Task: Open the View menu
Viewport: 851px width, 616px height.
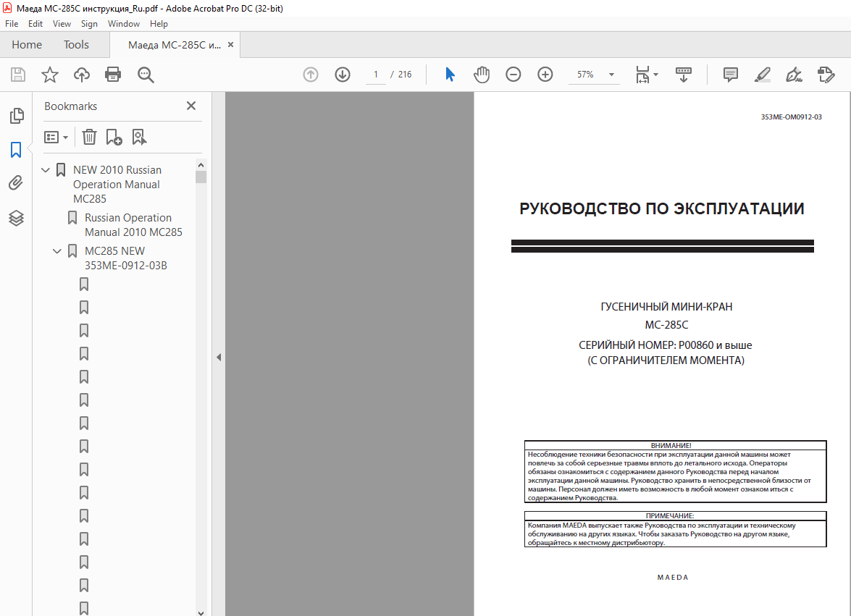Action: tap(62, 24)
